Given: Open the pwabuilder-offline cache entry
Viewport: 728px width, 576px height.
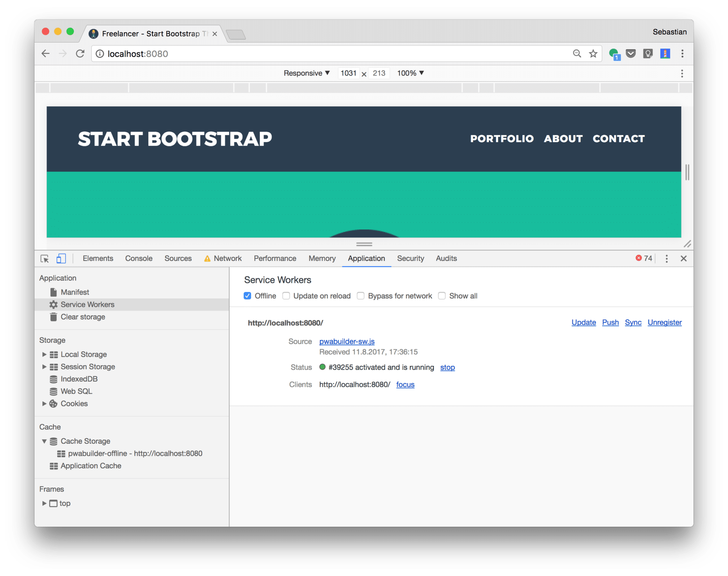Looking at the screenshot, I should (x=135, y=454).
